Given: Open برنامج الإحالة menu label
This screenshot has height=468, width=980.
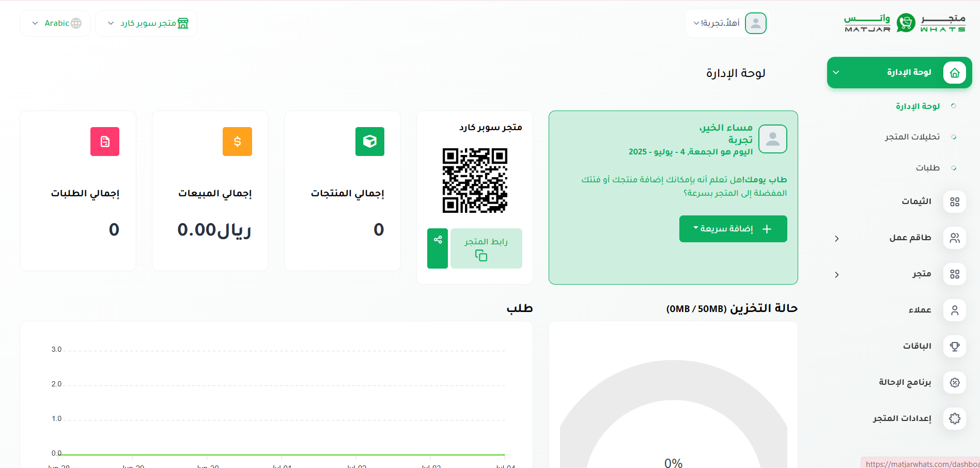Looking at the screenshot, I should pos(905,382).
